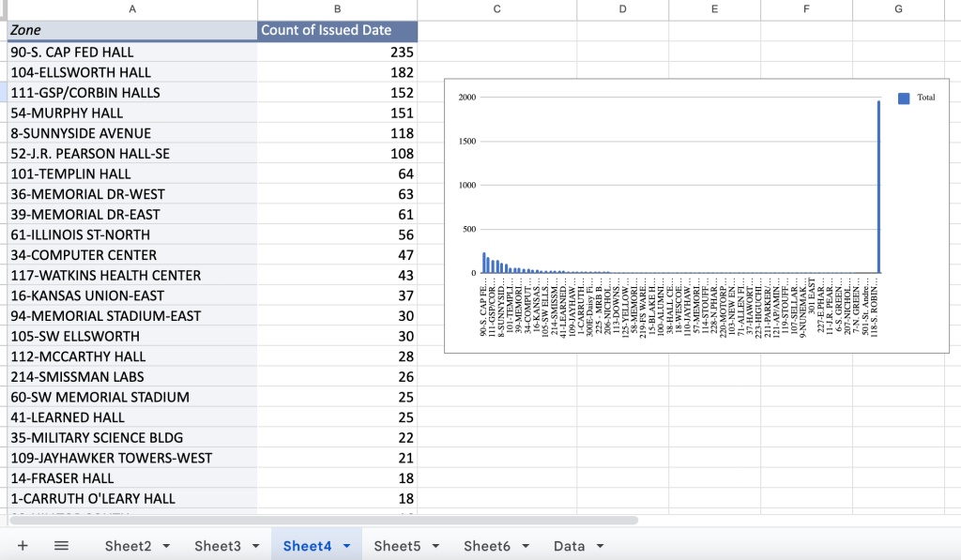Select the 54-MURPHY HALL cell
The height and width of the screenshot is (560, 961).
pyautogui.click(x=131, y=114)
